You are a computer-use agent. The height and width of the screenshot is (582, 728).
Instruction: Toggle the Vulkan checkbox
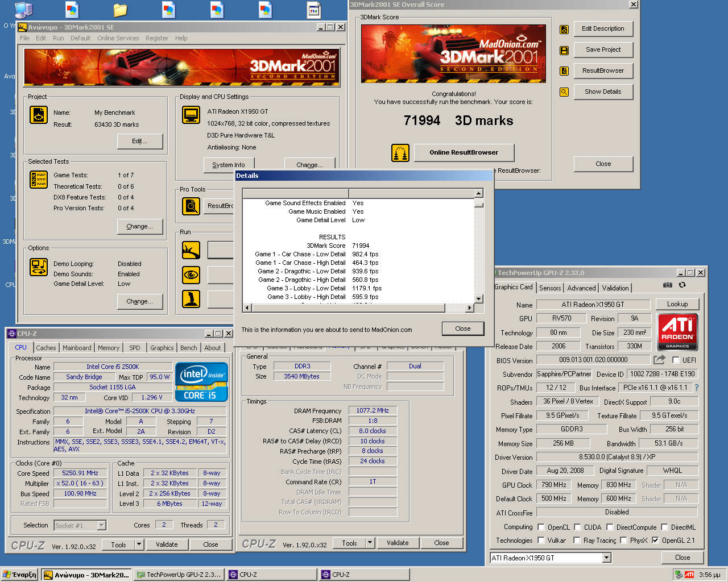coord(541,541)
